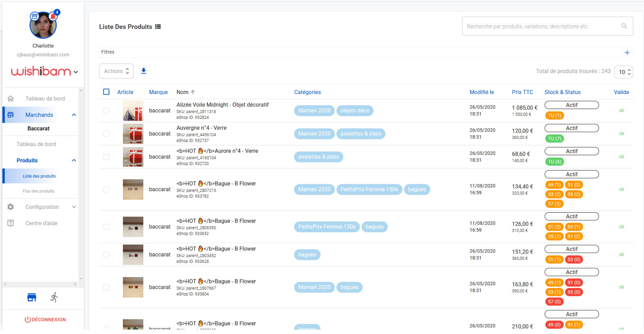This screenshot has width=644, height=334.
Task: Open the Centre d'aide page
Action: tap(41, 223)
